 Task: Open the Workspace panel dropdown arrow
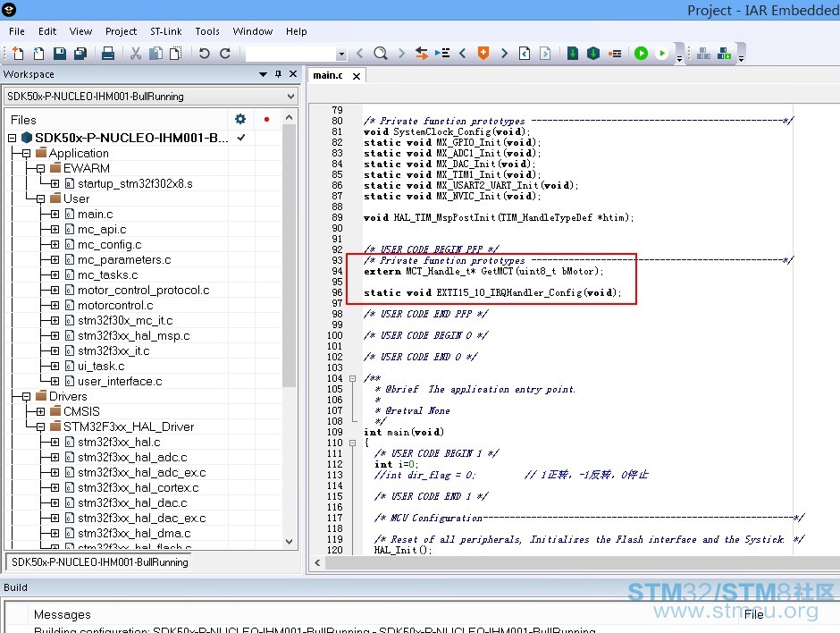tap(263, 74)
